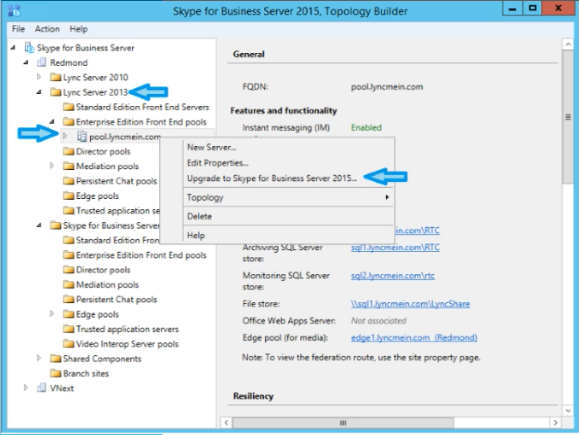Open the Topology submenu

pos(288,197)
